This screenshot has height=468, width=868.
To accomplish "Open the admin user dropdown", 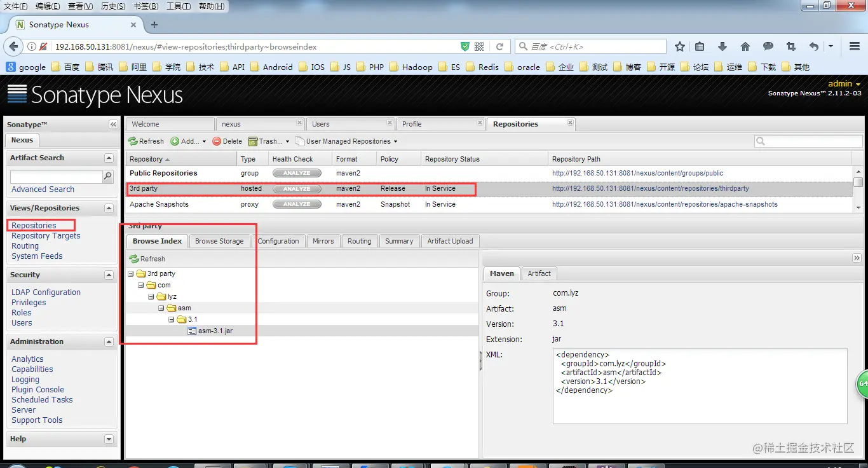I will 844,83.
